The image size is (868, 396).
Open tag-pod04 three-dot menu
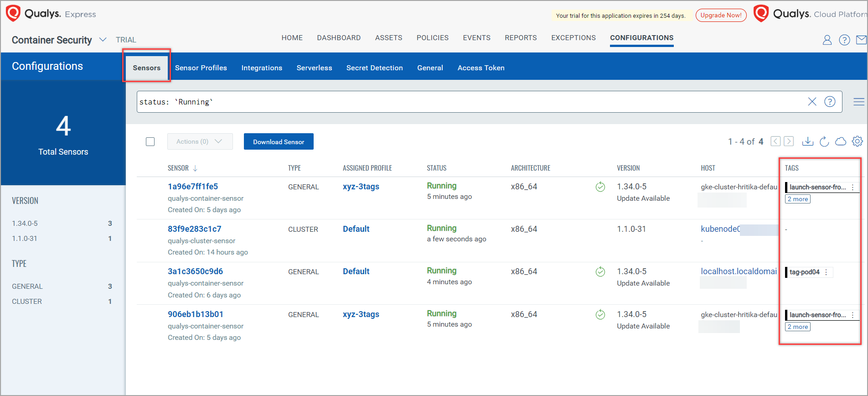pyautogui.click(x=826, y=272)
